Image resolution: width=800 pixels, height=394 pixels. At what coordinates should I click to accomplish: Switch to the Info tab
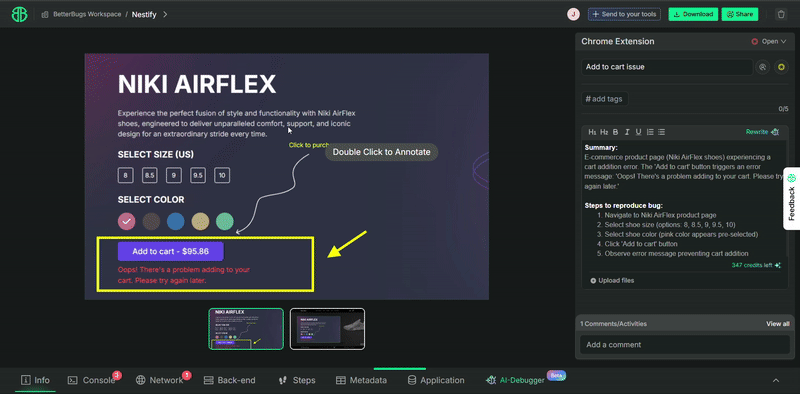pyautogui.click(x=35, y=380)
